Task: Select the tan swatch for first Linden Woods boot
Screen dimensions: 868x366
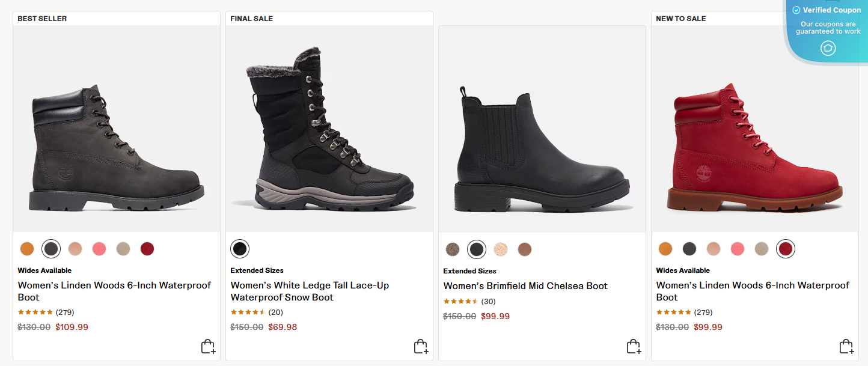Action: pyautogui.click(x=75, y=248)
